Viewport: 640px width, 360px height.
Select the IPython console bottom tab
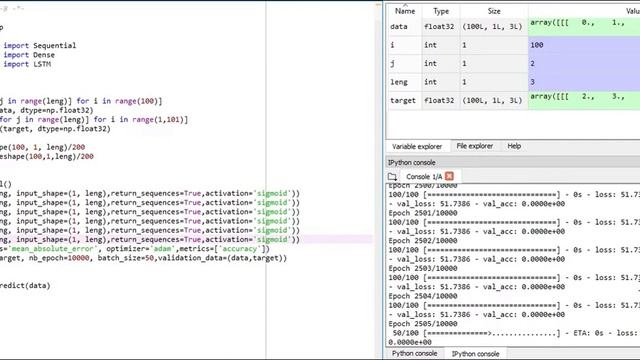(x=475, y=353)
